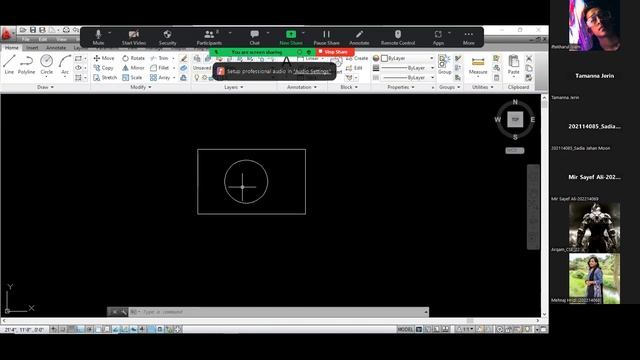The image size is (640, 360).
Task: Open Zoom Apps
Action: coord(438,37)
